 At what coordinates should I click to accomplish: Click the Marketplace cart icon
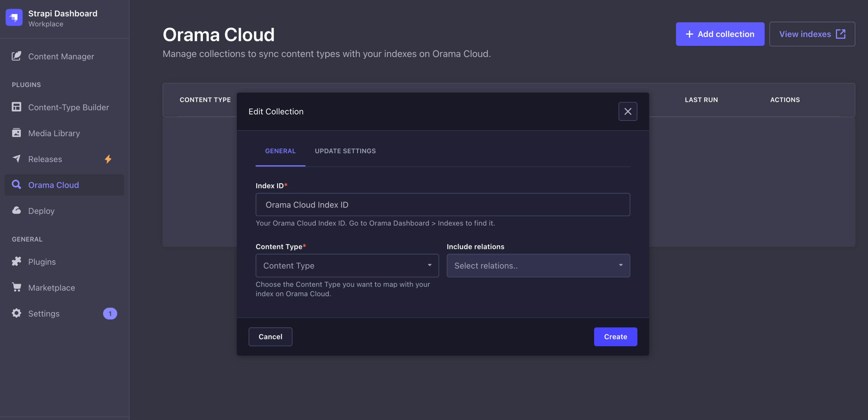16,287
